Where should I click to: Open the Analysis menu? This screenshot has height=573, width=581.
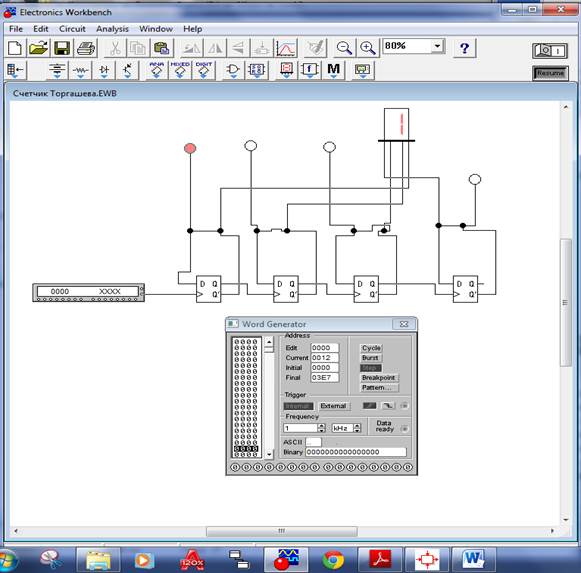[112, 29]
